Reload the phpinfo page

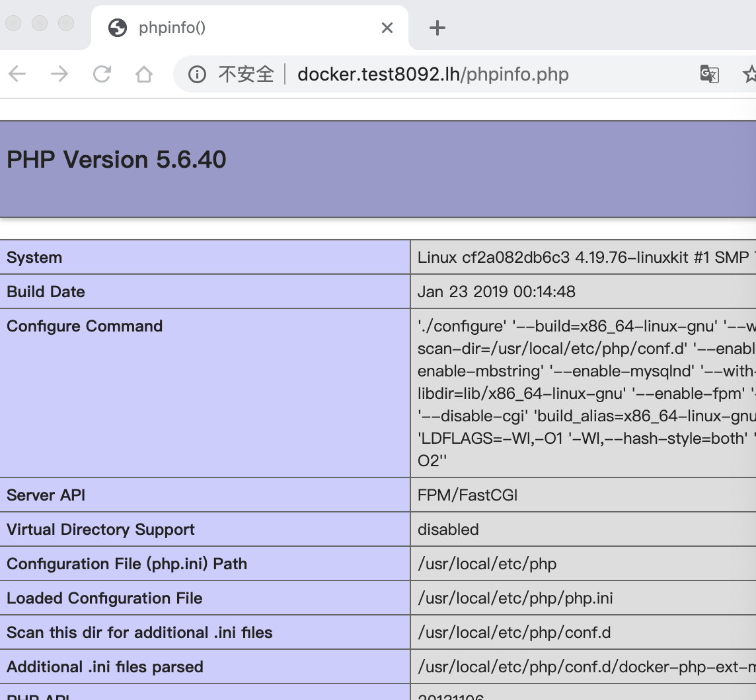click(102, 74)
